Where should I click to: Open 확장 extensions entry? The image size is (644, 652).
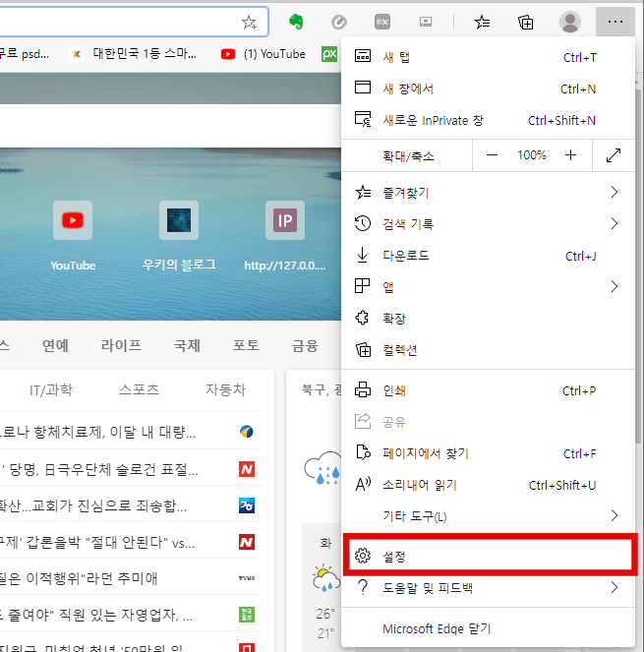[x=488, y=318]
